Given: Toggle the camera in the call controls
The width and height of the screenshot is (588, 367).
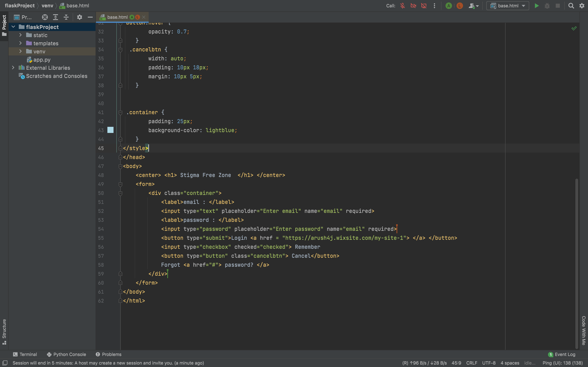Looking at the screenshot, I should 413,6.
